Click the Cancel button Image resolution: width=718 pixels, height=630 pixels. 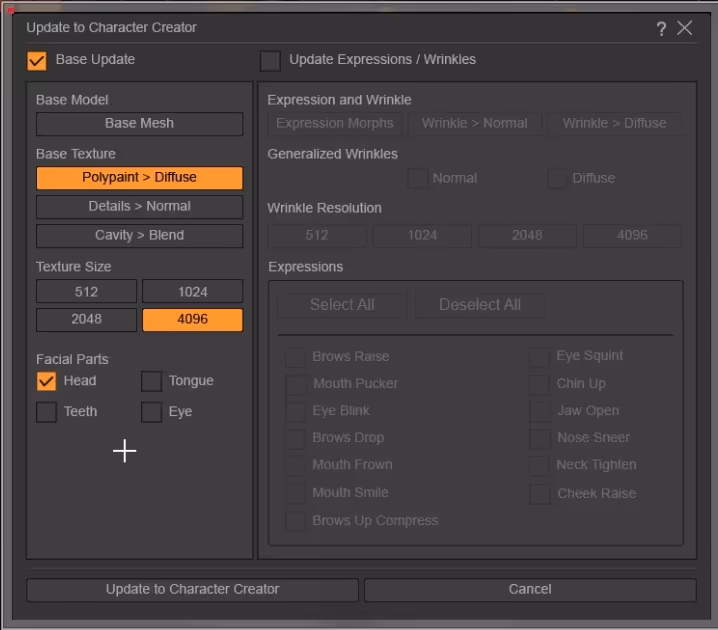point(530,589)
